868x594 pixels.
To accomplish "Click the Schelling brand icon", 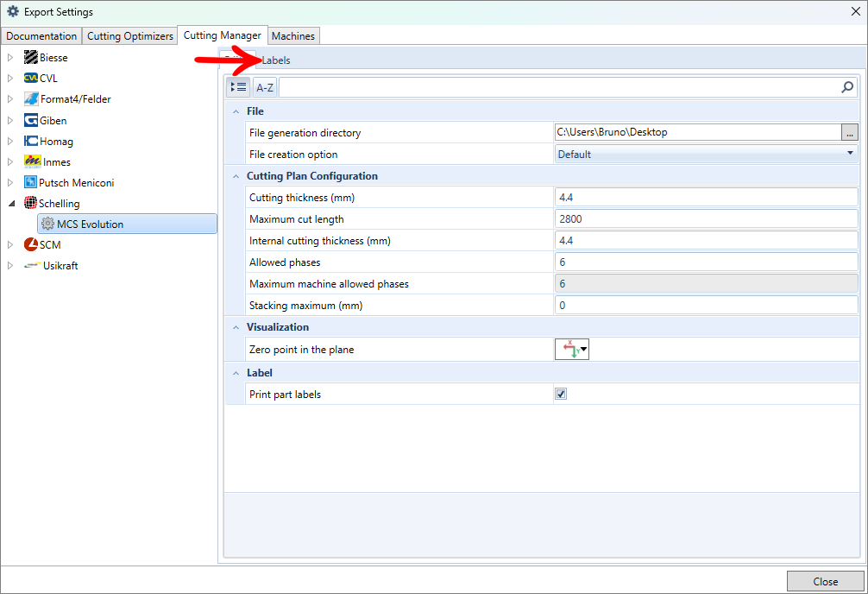I will coord(30,203).
